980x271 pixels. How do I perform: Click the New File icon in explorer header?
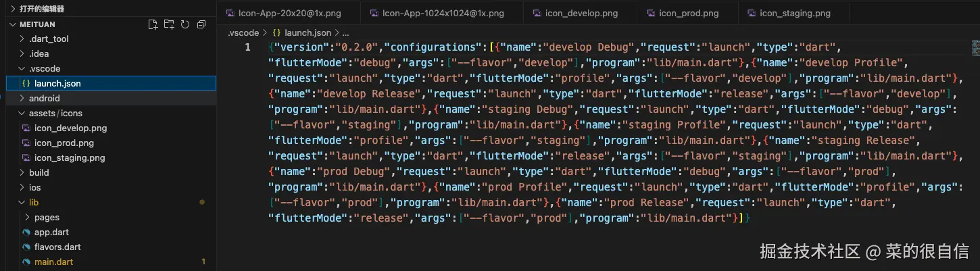click(153, 24)
